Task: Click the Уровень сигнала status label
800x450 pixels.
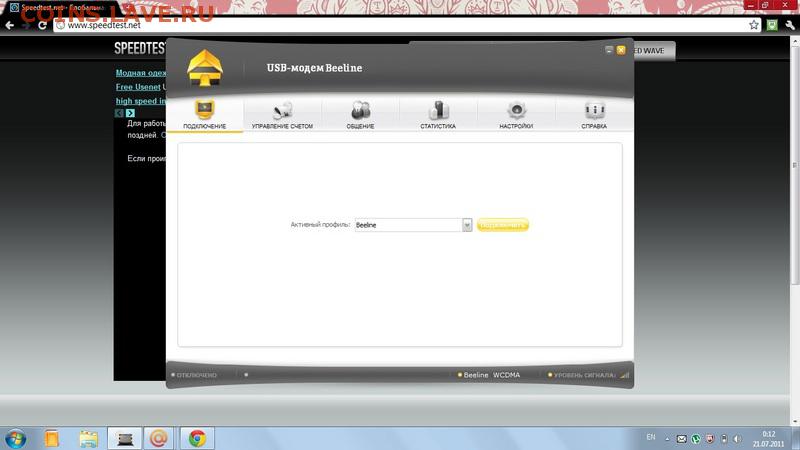Action: [x=584, y=375]
